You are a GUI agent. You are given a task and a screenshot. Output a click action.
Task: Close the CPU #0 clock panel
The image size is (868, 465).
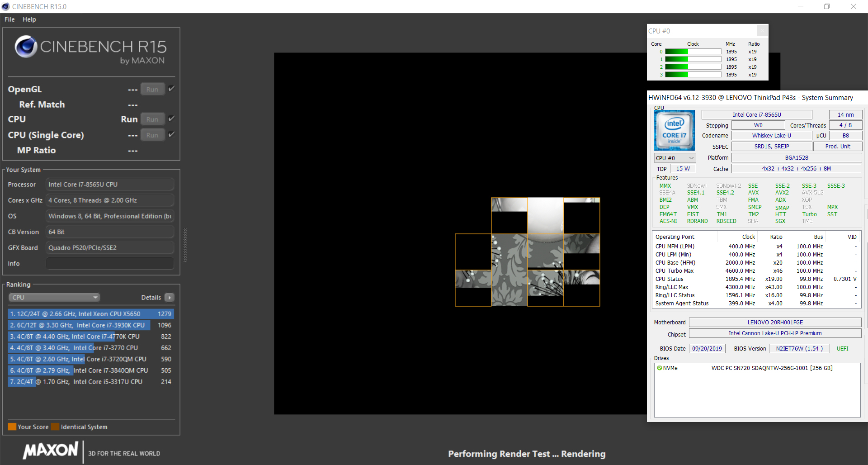[x=762, y=30]
